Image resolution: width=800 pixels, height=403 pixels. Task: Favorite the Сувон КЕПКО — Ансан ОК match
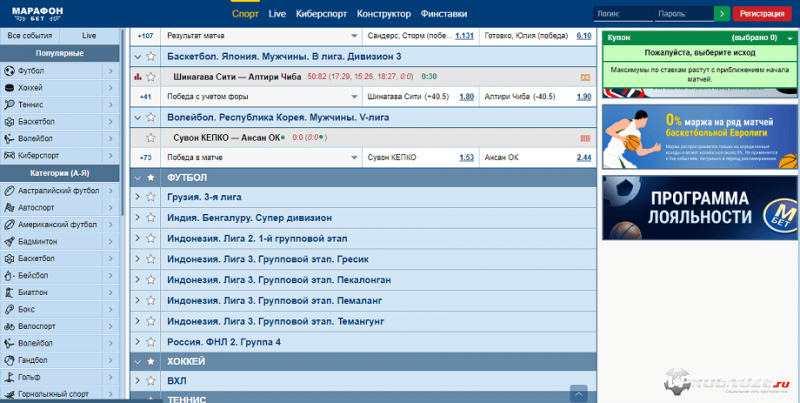(151, 137)
